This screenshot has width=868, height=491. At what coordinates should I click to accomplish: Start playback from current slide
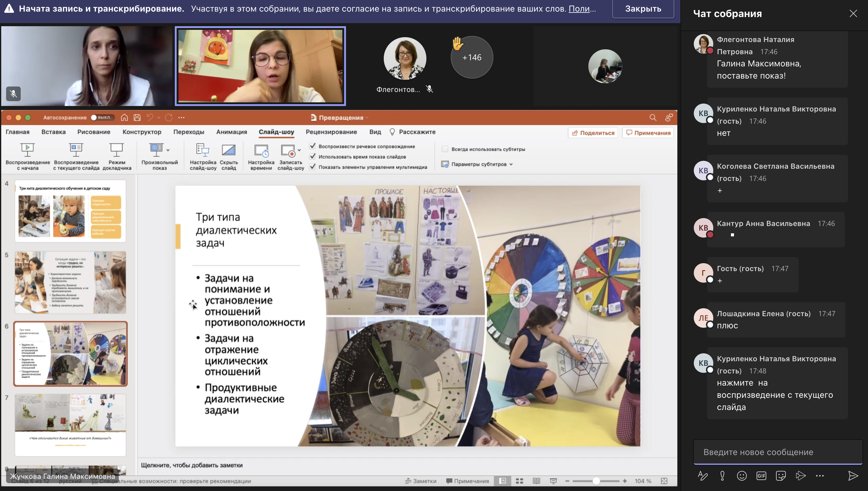(76, 156)
